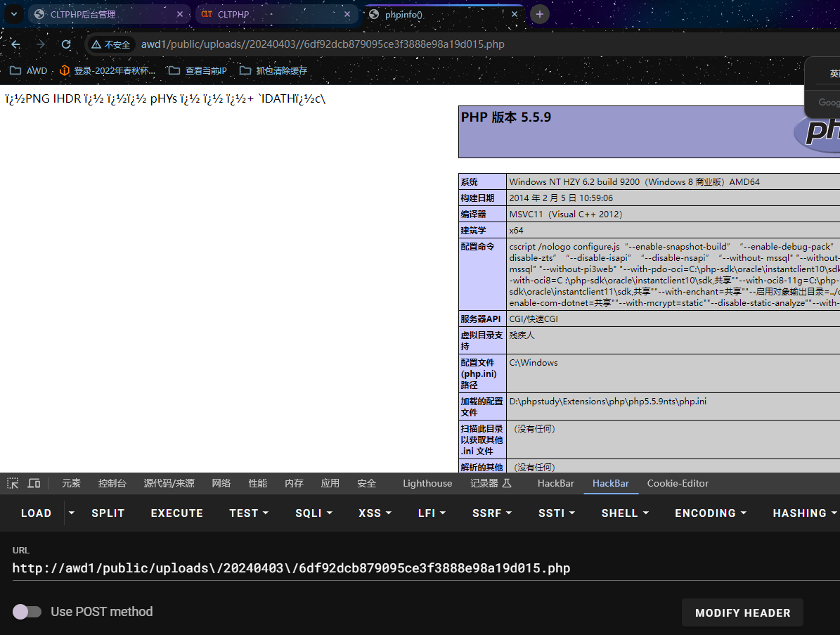Close the CLTPHP tab

(x=347, y=15)
